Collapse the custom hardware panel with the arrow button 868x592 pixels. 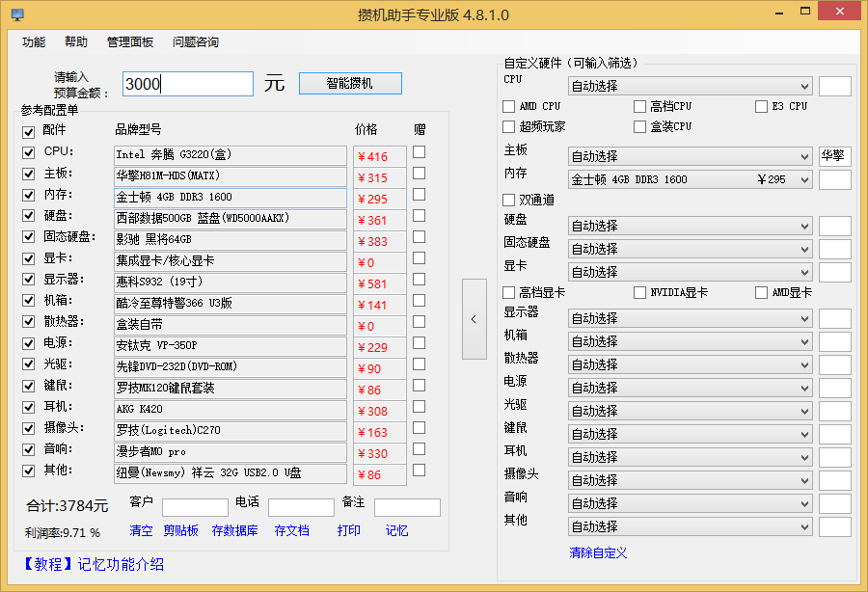[475, 319]
